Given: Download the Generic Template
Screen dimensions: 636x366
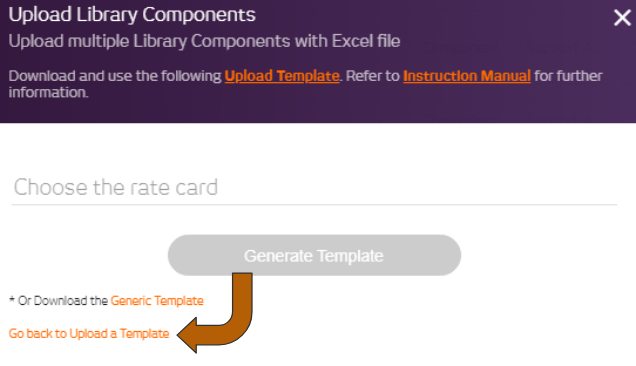Looking at the screenshot, I should coord(157,301).
